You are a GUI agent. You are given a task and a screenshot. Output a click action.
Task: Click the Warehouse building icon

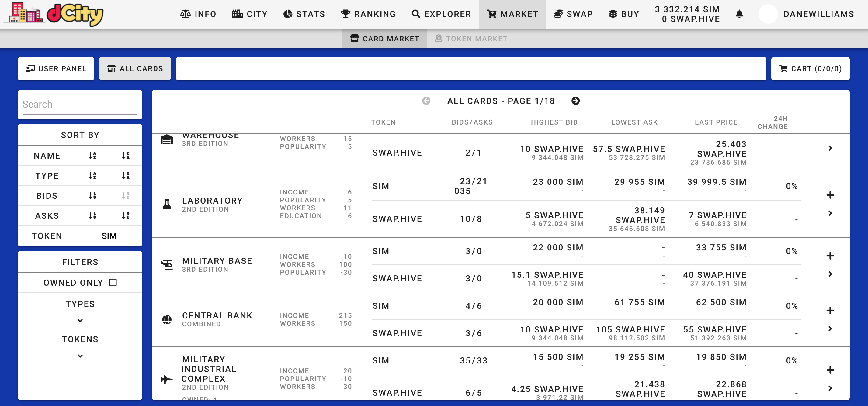[x=167, y=139]
